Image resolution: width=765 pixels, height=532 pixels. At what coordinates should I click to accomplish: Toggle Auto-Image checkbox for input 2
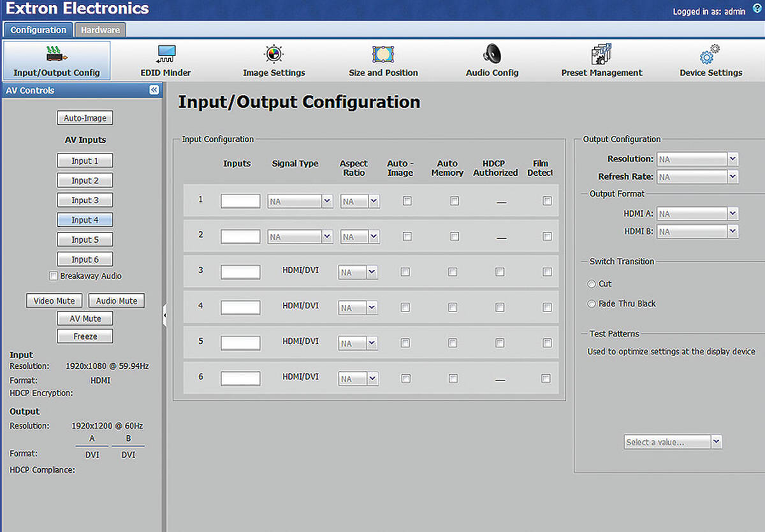pyautogui.click(x=407, y=236)
